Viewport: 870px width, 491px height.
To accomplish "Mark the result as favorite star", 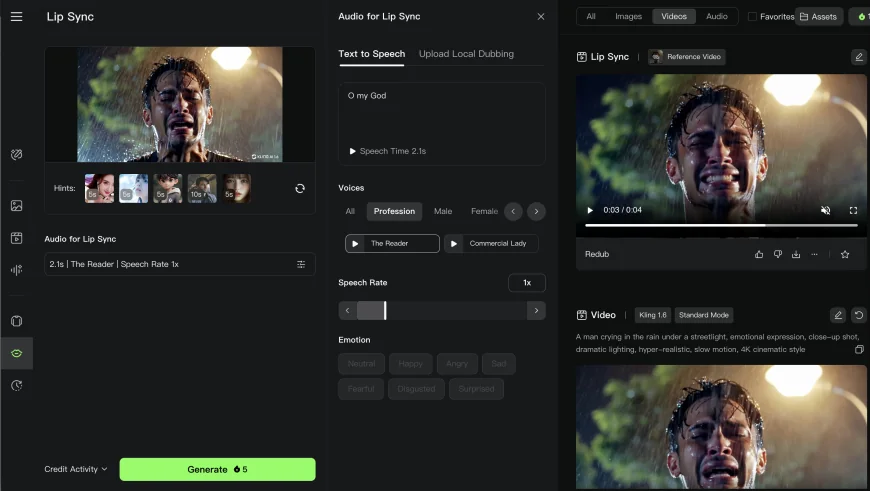I will coord(845,254).
